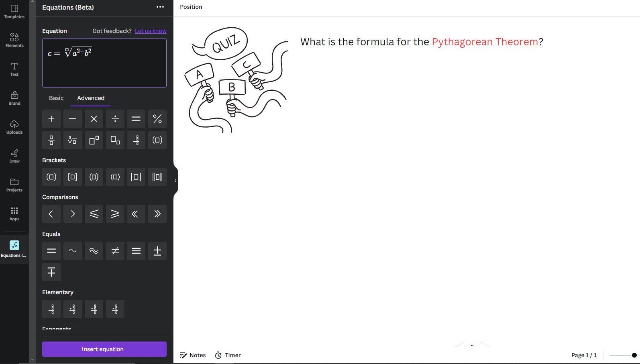Viewport: 640px width, 364px height.
Task: Open the Elements sidebar panel
Action: 14,41
